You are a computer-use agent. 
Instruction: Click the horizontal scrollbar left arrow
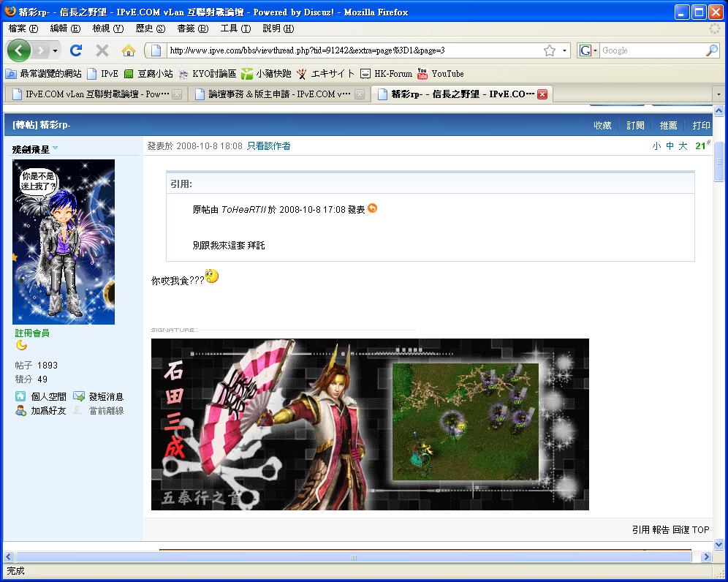pos(9,556)
